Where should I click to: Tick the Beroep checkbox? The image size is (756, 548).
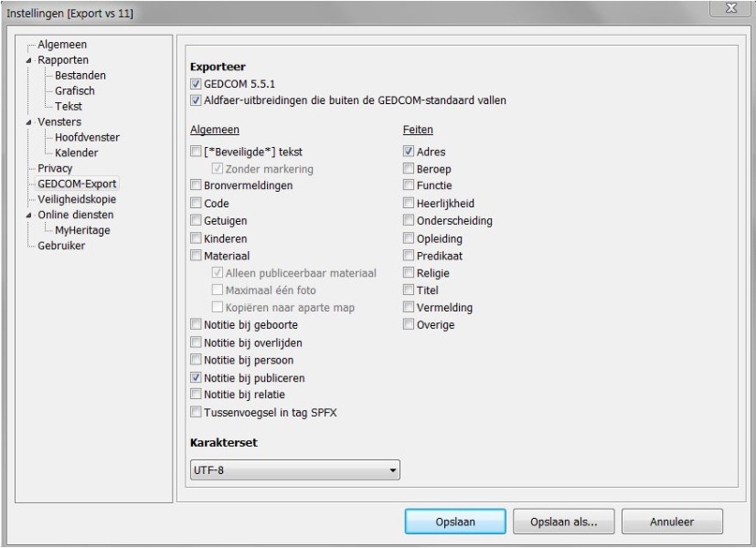point(408,169)
